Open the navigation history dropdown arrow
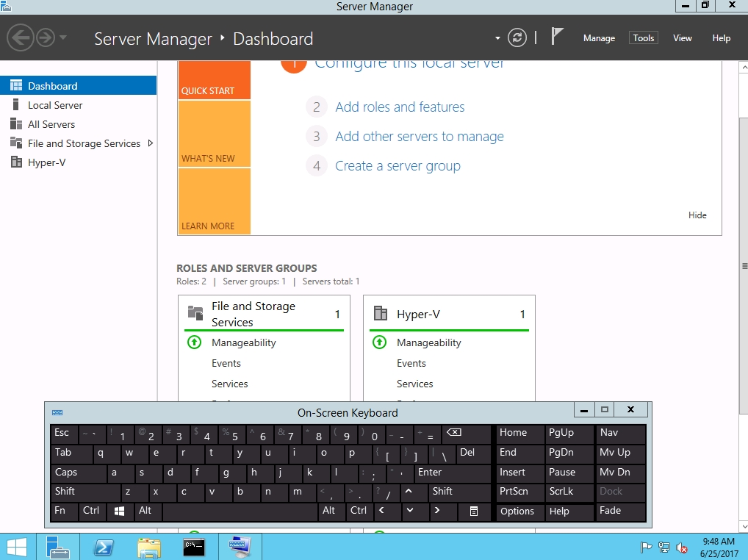The width and height of the screenshot is (748, 560). coord(63,38)
